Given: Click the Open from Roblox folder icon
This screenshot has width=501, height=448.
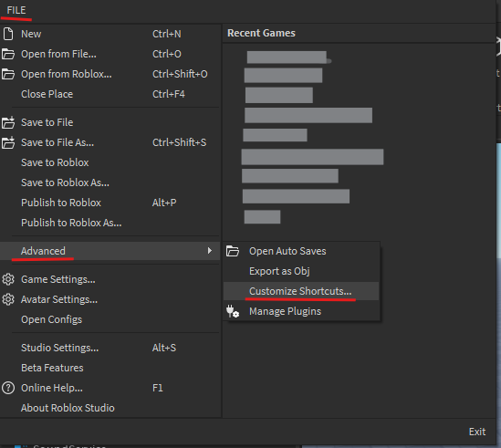Looking at the screenshot, I should click(8, 74).
